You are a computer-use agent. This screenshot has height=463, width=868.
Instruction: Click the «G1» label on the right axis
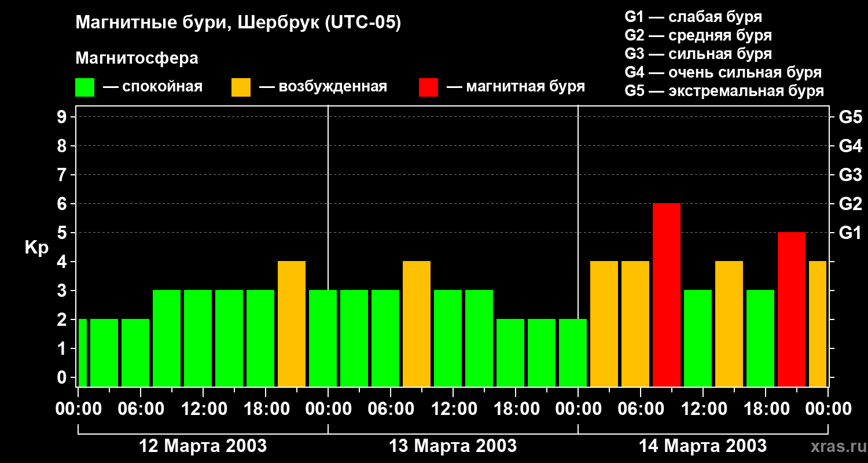(x=850, y=233)
